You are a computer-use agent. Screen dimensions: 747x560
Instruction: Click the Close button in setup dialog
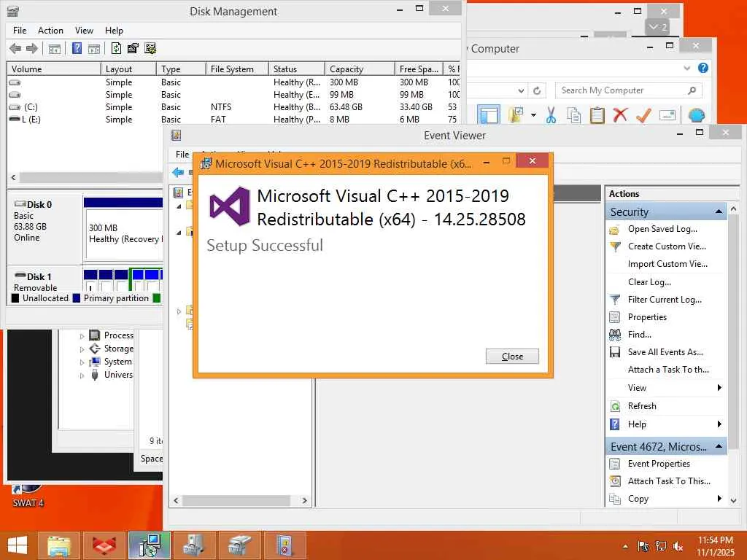point(512,356)
